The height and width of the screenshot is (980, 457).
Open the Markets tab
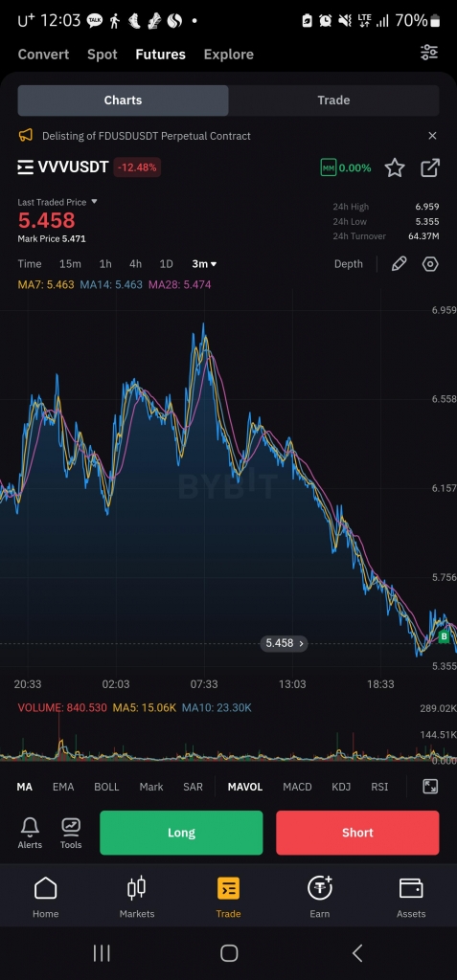point(136,897)
